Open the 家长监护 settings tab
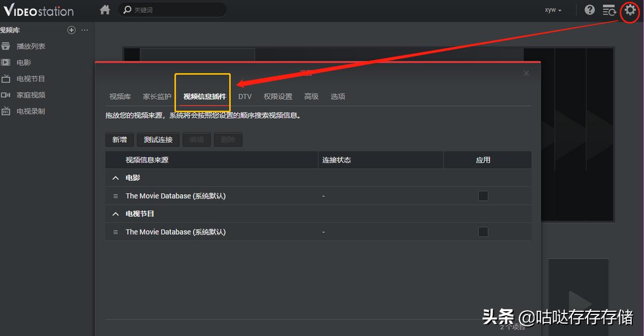644x336 pixels. click(156, 97)
